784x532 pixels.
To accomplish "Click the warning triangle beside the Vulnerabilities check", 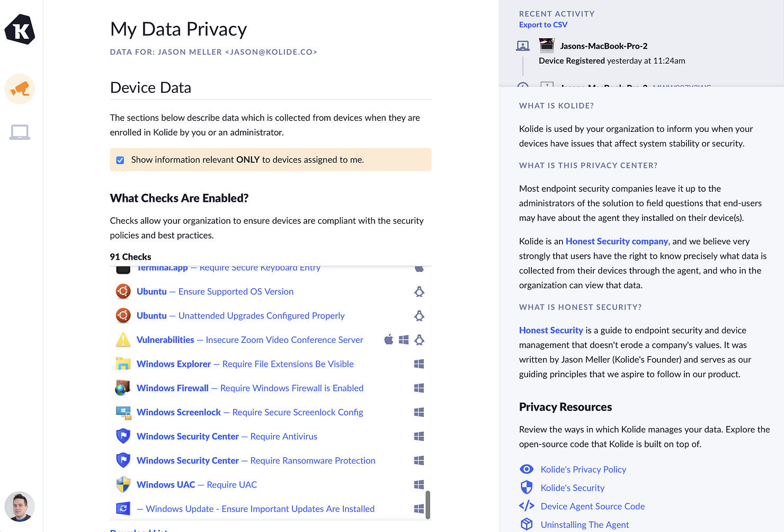I will tap(123, 340).
